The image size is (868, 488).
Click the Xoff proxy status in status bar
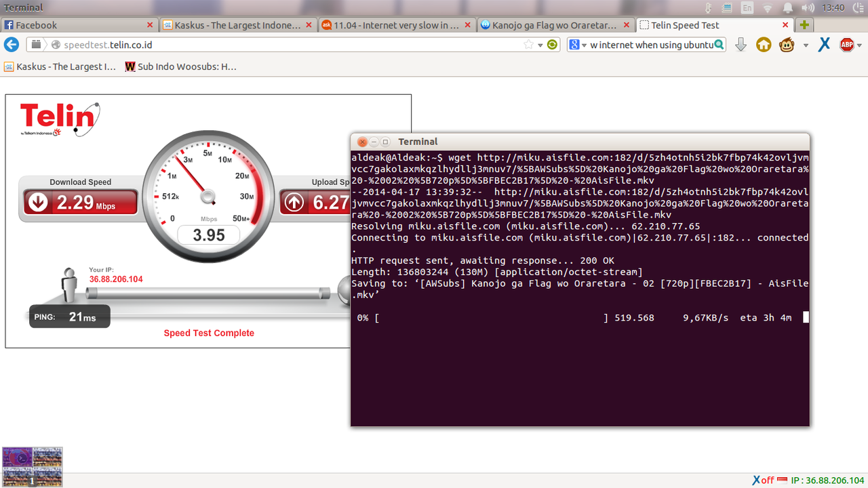tap(763, 480)
